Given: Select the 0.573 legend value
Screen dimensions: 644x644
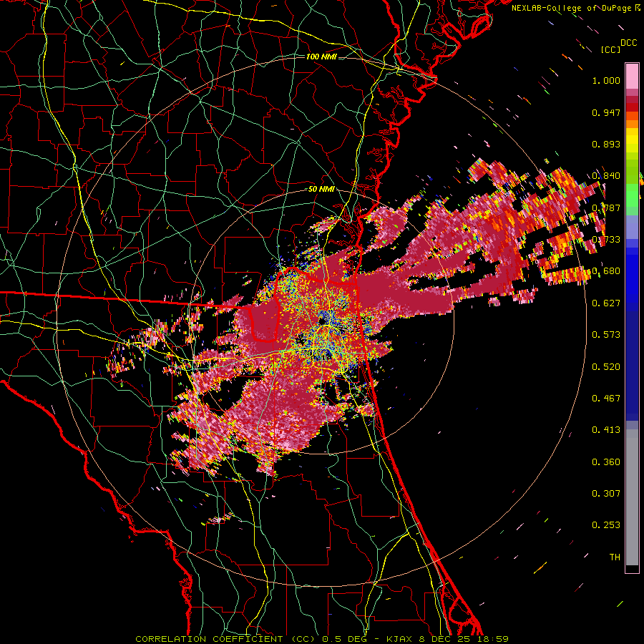Looking at the screenshot, I should click(x=606, y=335).
